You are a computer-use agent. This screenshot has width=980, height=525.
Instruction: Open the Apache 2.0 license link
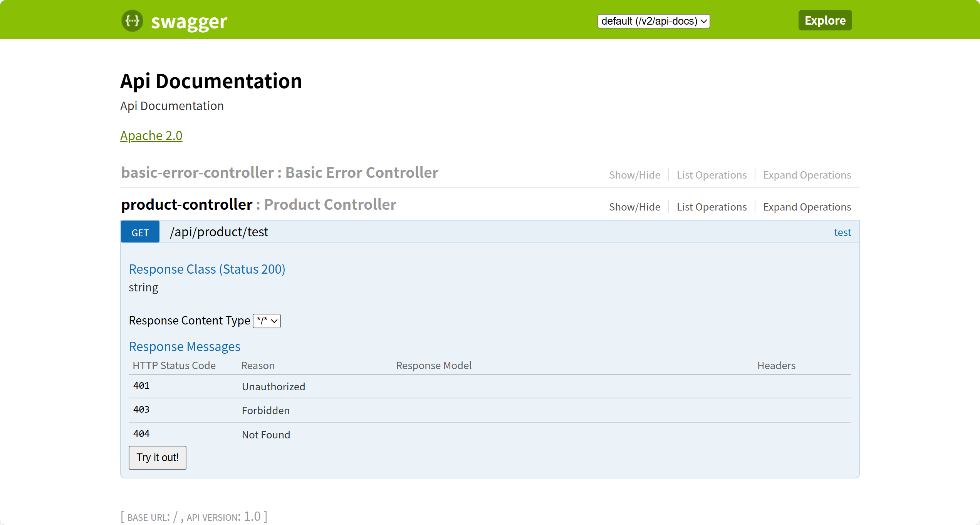pos(151,135)
